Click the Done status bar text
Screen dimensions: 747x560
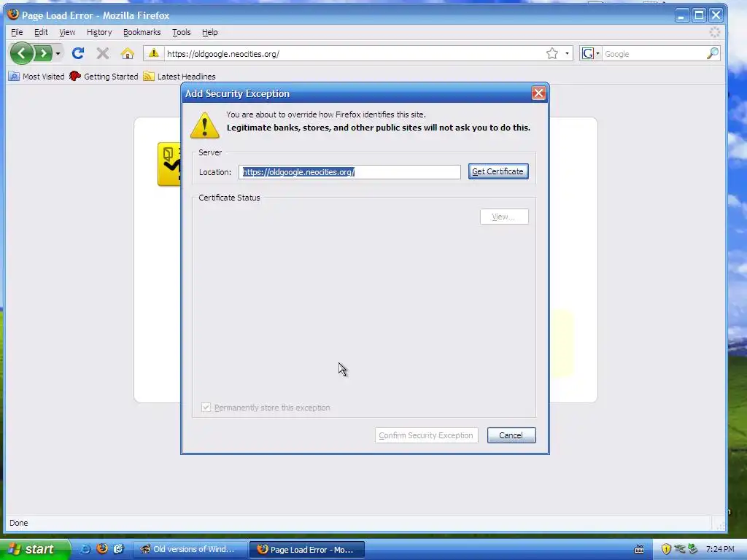pos(18,523)
